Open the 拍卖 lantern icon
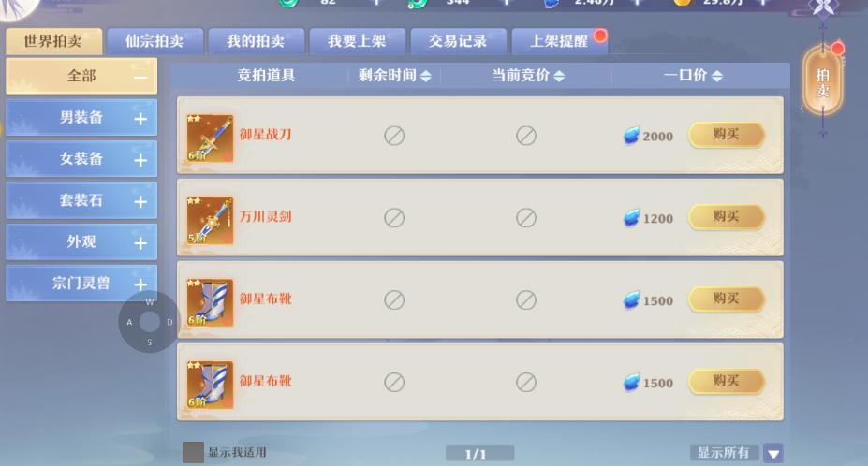 point(823,81)
